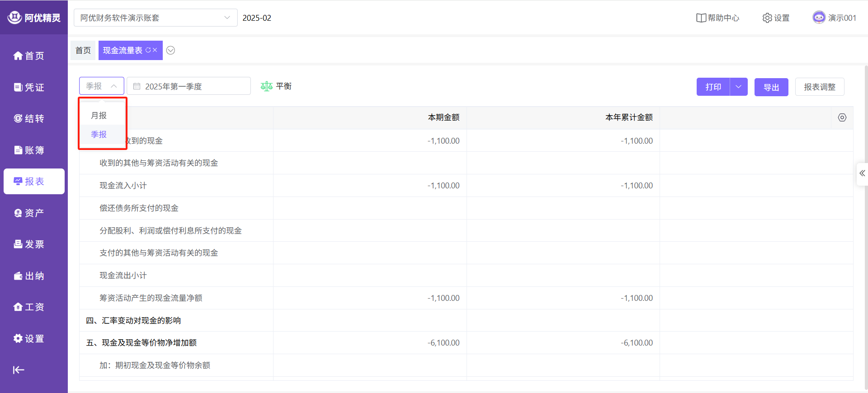Switch to the 首页 tab
Viewport: 868px width, 393px height.
(83, 50)
